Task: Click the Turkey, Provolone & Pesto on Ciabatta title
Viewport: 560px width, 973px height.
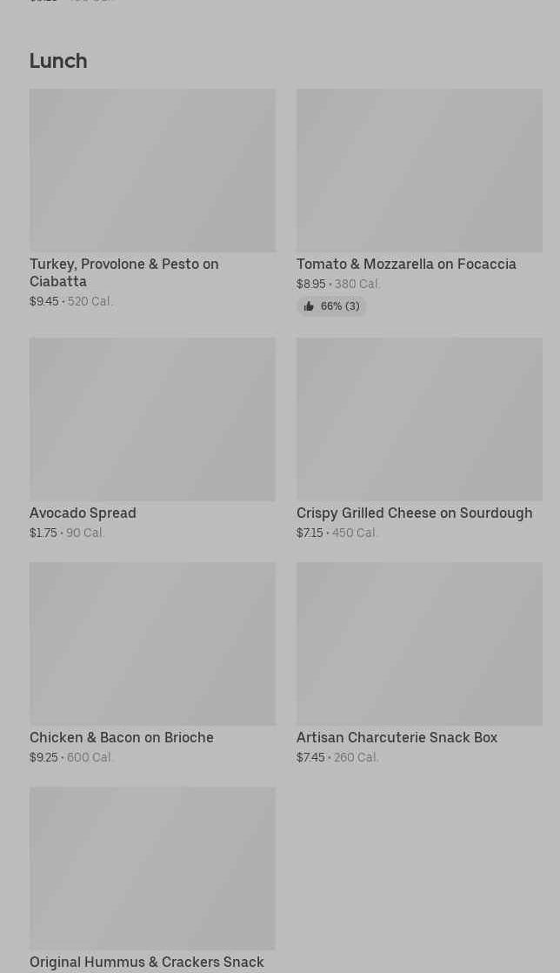Action: coord(123,272)
